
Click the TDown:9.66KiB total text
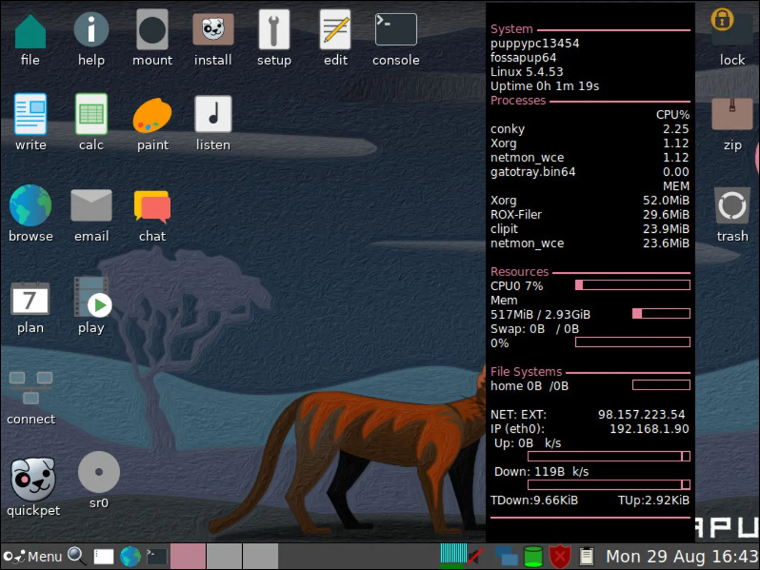click(x=534, y=500)
